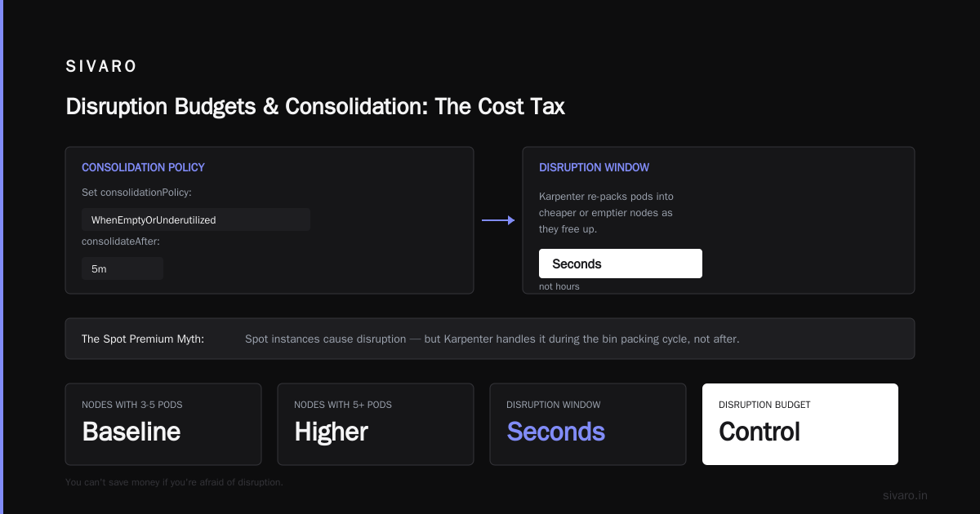Click the Baseline value
This screenshot has height=514, width=980.
pos(131,432)
